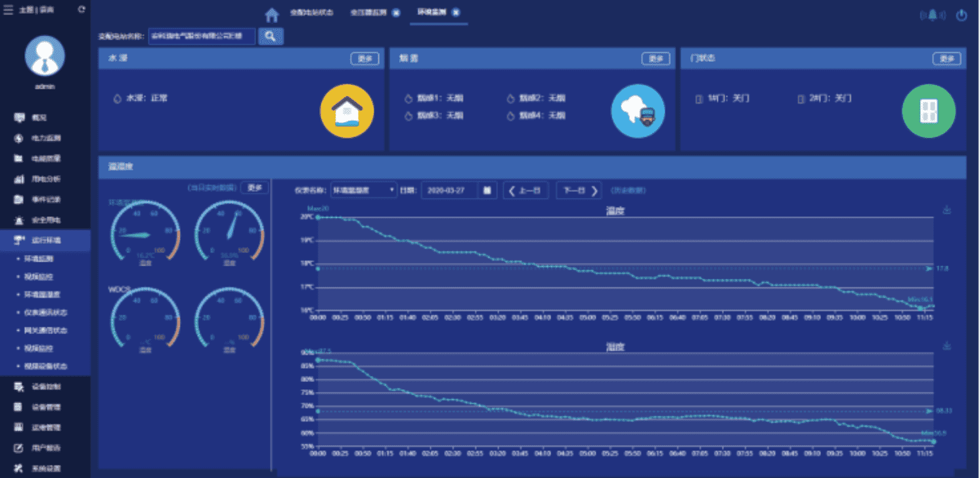The image size is (980, 478).
Task: Switch to the 变配电站状态 tab
Action: (311, 12)
